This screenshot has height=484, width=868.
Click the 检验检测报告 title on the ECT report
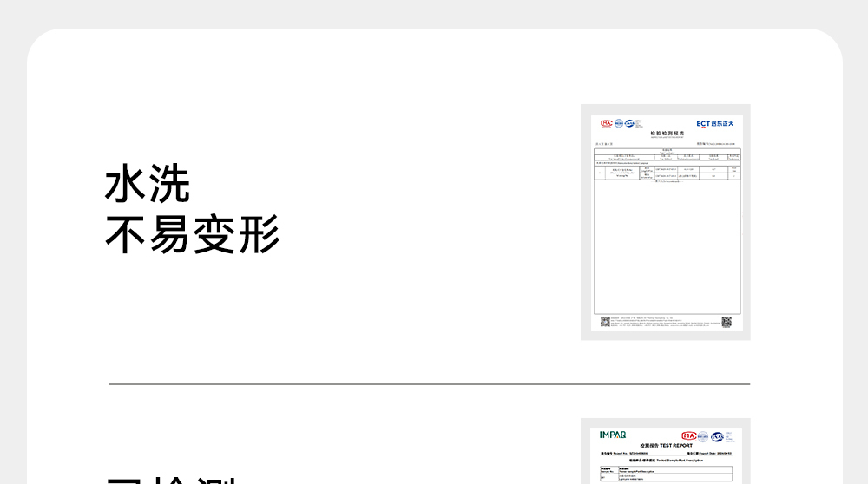pyautogui.click(x=667, y=134)
